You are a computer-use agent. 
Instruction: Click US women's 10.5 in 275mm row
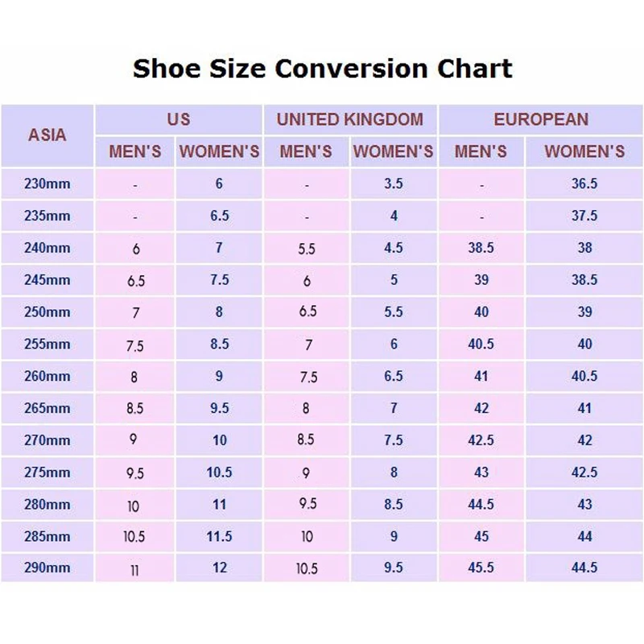point(219,473)
